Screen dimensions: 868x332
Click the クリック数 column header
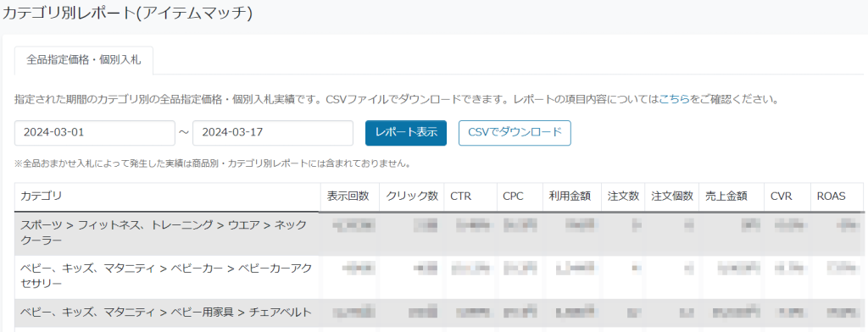[x=412, y=196]
